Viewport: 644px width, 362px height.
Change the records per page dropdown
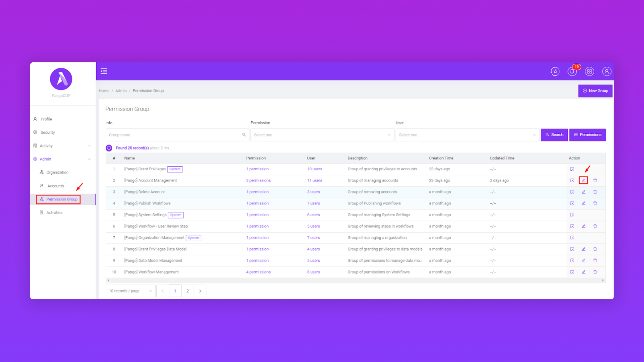pos(130,291)
